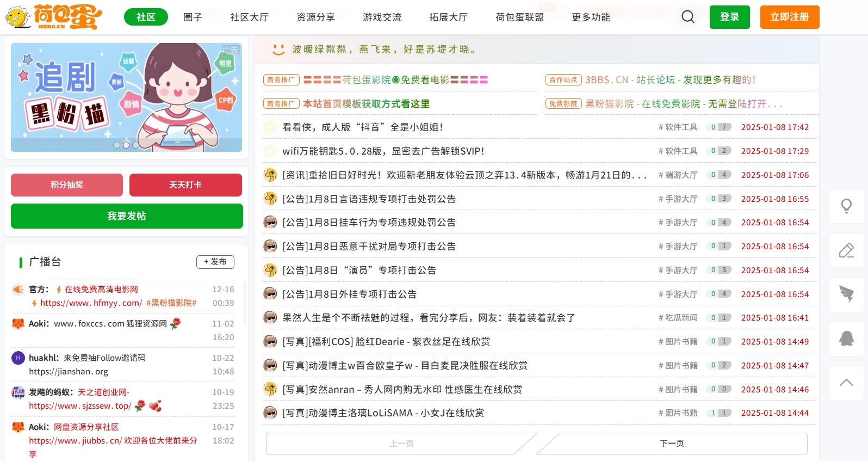Open 本站首页模板获取方式看这里 link

pos(367,104)
